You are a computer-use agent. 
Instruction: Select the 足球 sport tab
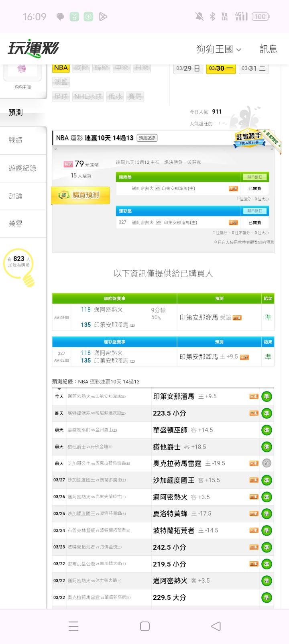click(x=61, y=96)
